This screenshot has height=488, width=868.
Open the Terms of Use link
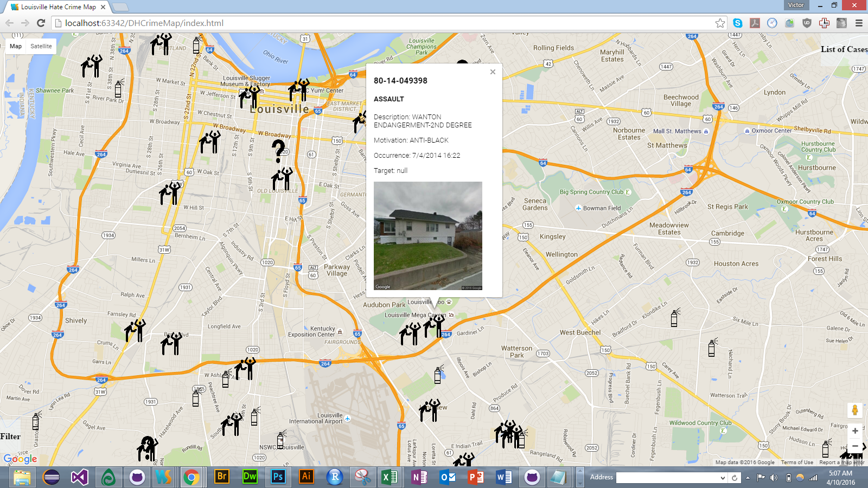tap(797, 463)
